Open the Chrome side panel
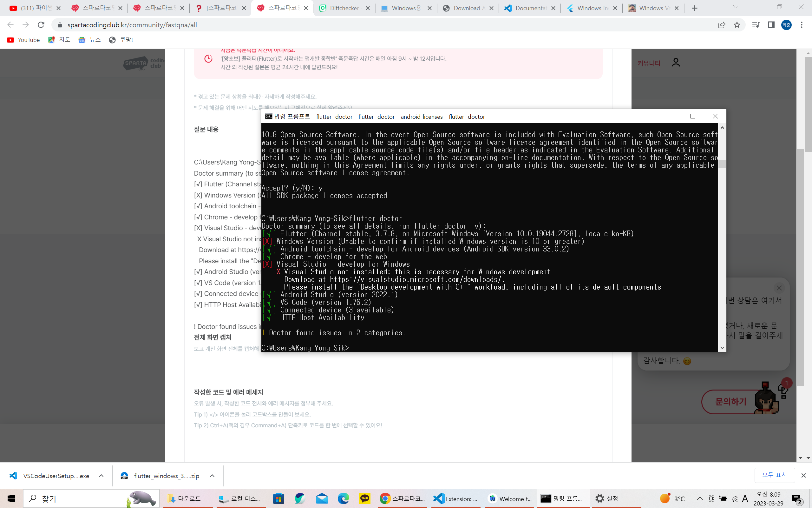Screen dimensions: 812x508 pyautogui.click(x=771, y=25)
